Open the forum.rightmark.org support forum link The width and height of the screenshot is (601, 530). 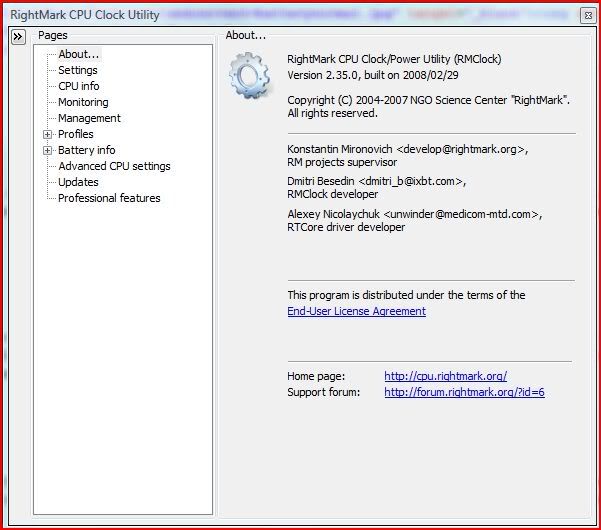pos(464,392)
